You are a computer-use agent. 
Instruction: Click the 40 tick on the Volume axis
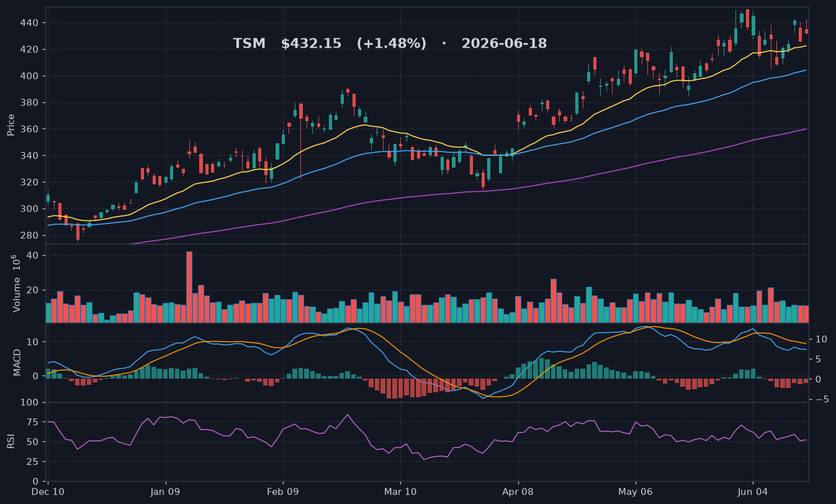click(x=34, y=256)
